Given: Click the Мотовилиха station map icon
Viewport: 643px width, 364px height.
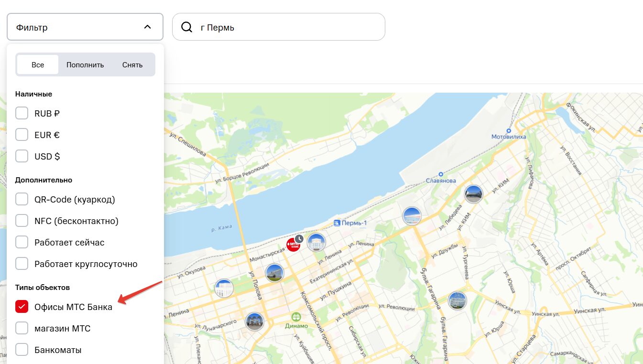Looking at the screenshot, I should [509, 130].
